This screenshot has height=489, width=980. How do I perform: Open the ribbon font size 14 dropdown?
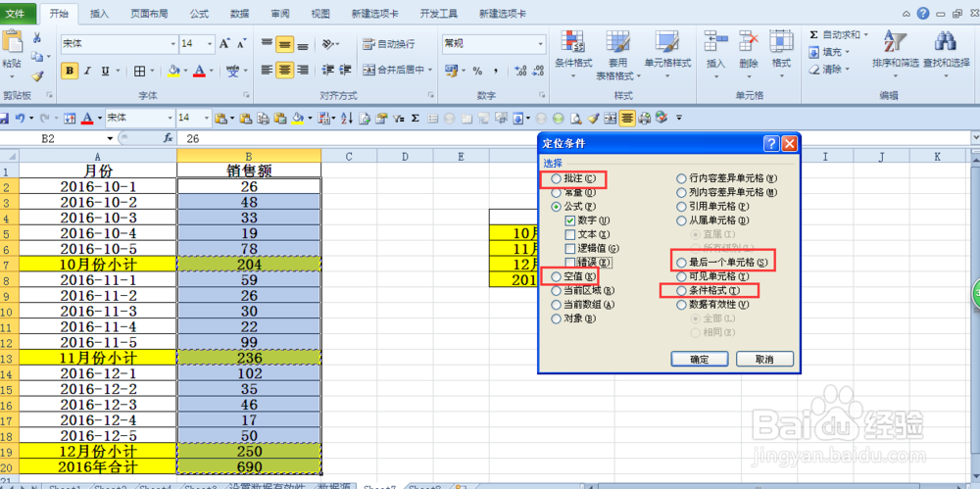click(x=210, y=44)
